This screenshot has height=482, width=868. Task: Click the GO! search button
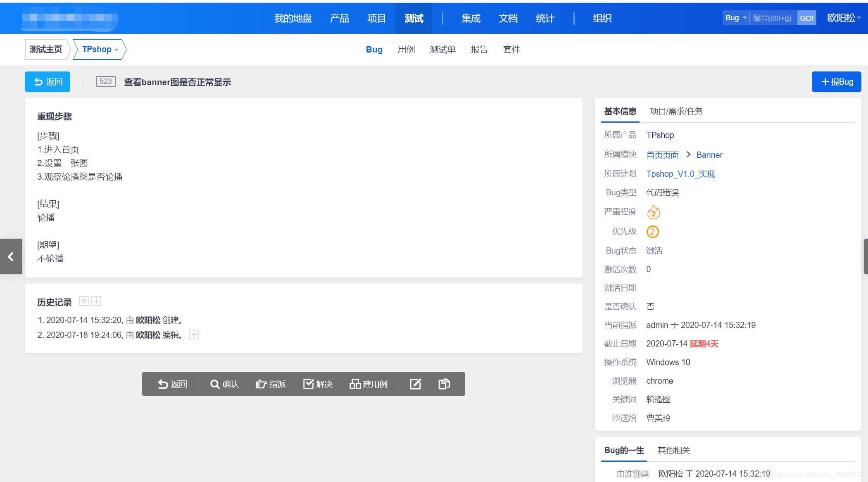pos(806,18)
